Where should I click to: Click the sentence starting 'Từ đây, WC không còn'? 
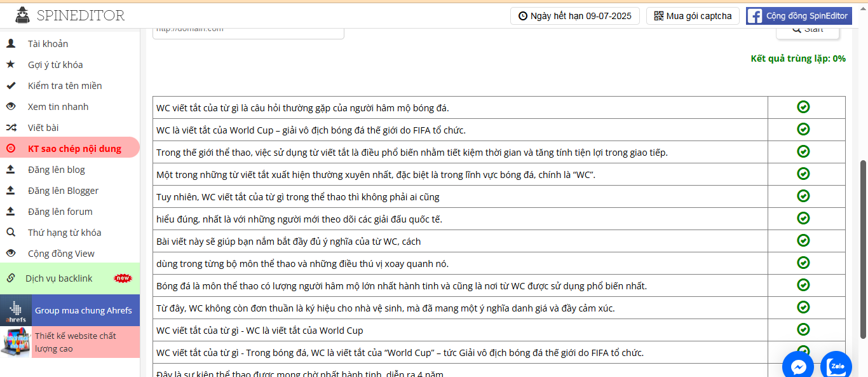point(386,308)
